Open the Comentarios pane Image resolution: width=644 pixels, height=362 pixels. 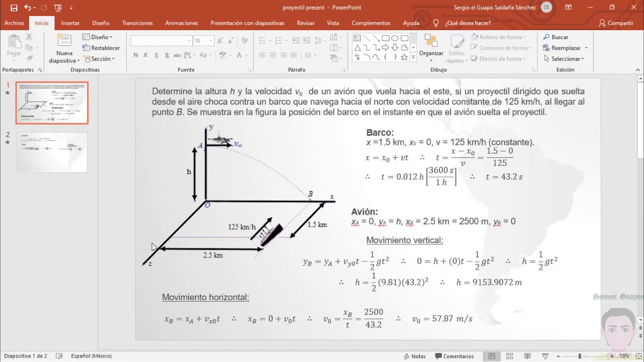pos(454,356)
